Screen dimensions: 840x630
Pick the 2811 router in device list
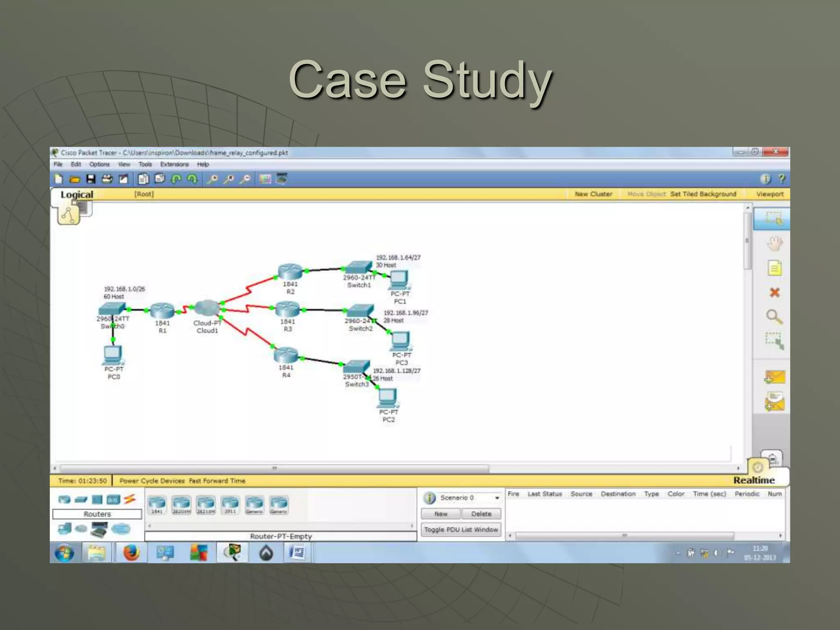(230, 505)
